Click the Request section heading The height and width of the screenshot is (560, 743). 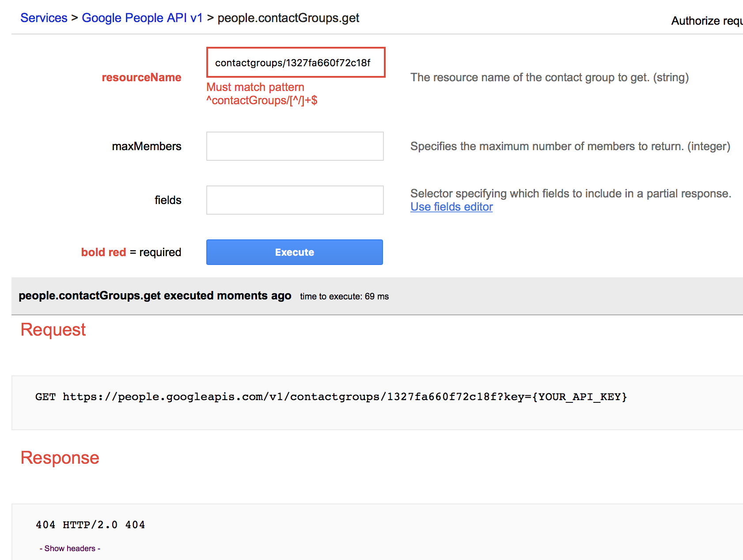(x=53, y=330)
